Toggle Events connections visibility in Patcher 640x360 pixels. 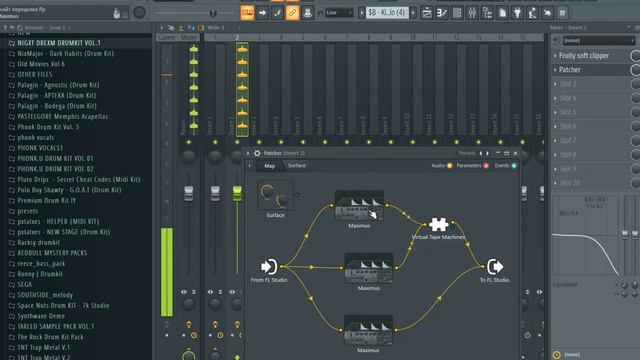(x=514, y=166)
